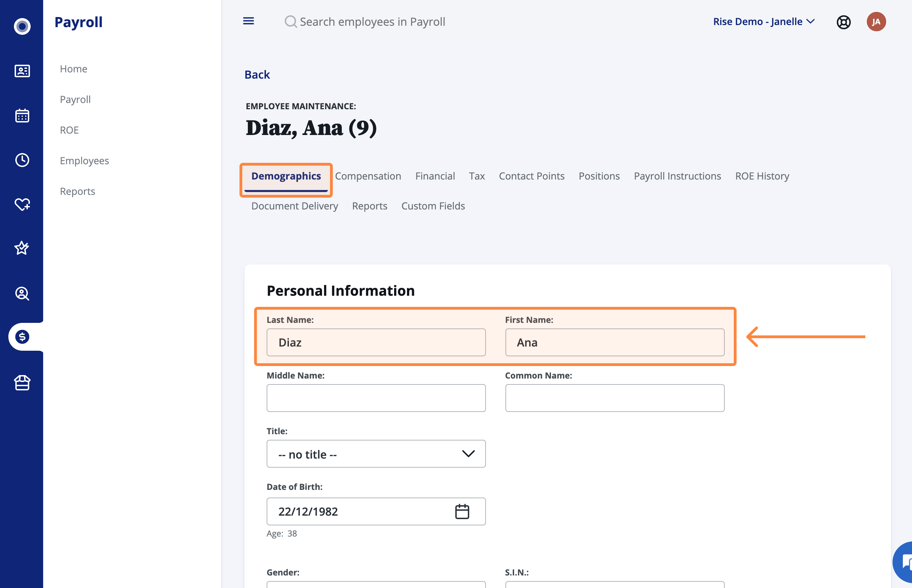
Task: Click the search magnifier icon
Action: coord(291,22)
